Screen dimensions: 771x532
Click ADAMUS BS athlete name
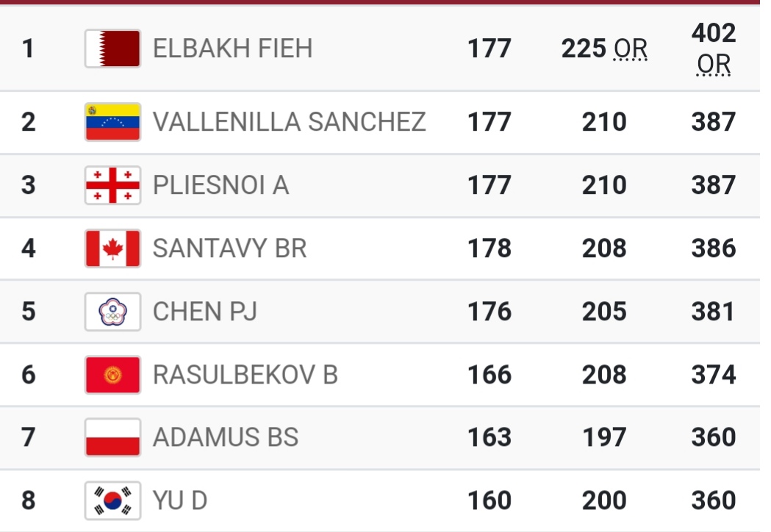pos(225,437)
